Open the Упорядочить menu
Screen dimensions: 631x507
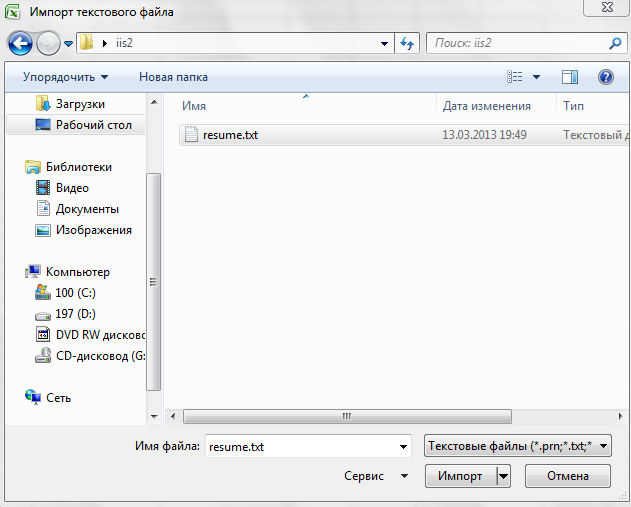tap(65, 77)
